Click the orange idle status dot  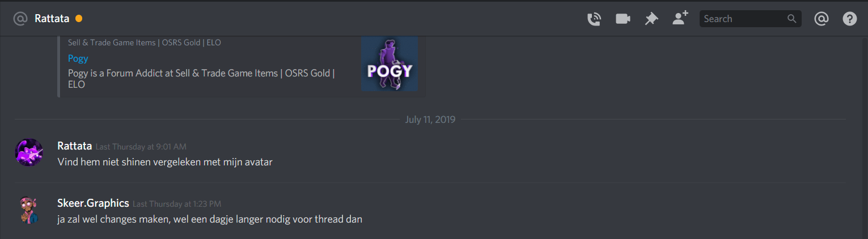(x=79, y=19)
